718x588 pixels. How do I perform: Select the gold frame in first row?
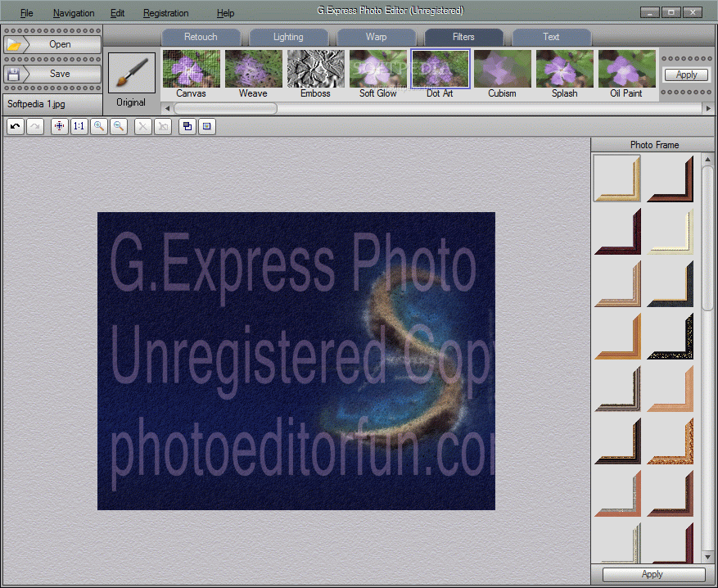tap(617, 179)
